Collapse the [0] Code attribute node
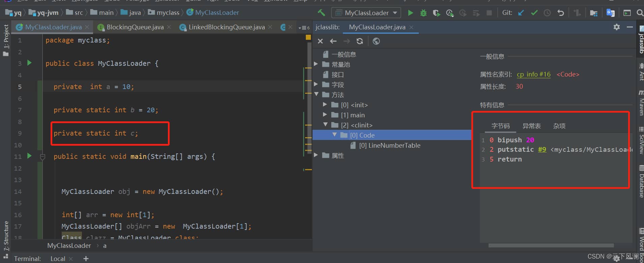 pos(334,135)
